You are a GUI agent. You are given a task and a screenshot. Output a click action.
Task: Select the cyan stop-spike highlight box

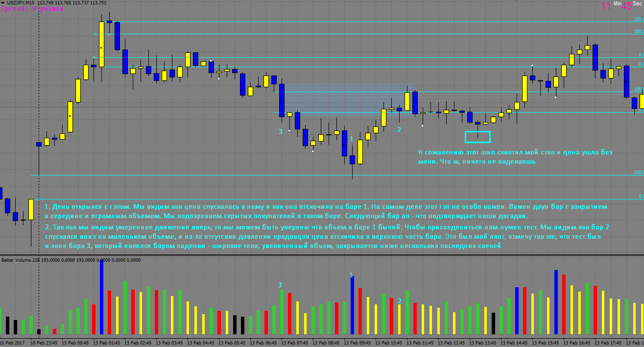tap(477, 137)
